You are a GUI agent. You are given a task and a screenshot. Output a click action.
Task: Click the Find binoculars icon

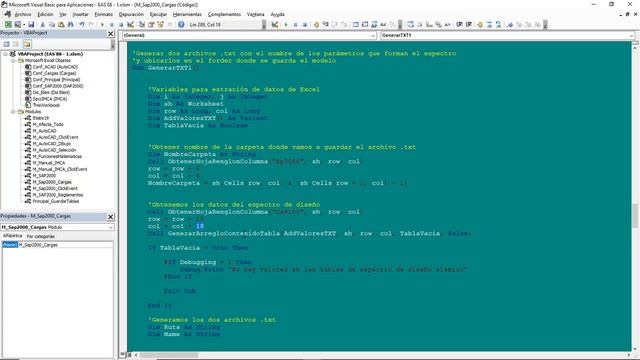(x=70, y=24)
